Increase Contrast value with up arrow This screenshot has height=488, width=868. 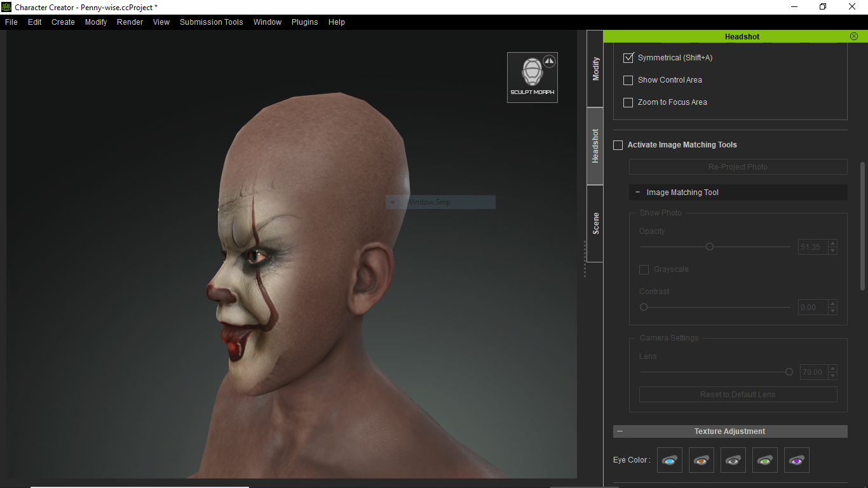point(833,304)
